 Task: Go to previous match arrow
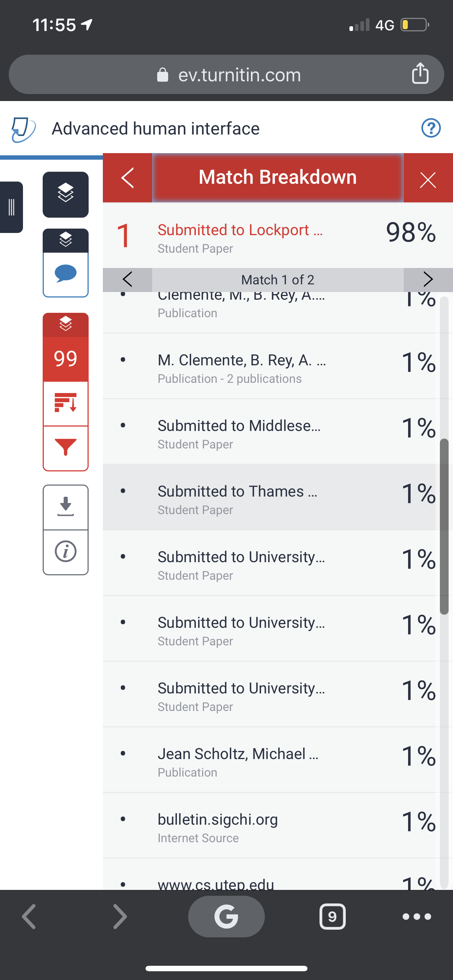point(128,280)
